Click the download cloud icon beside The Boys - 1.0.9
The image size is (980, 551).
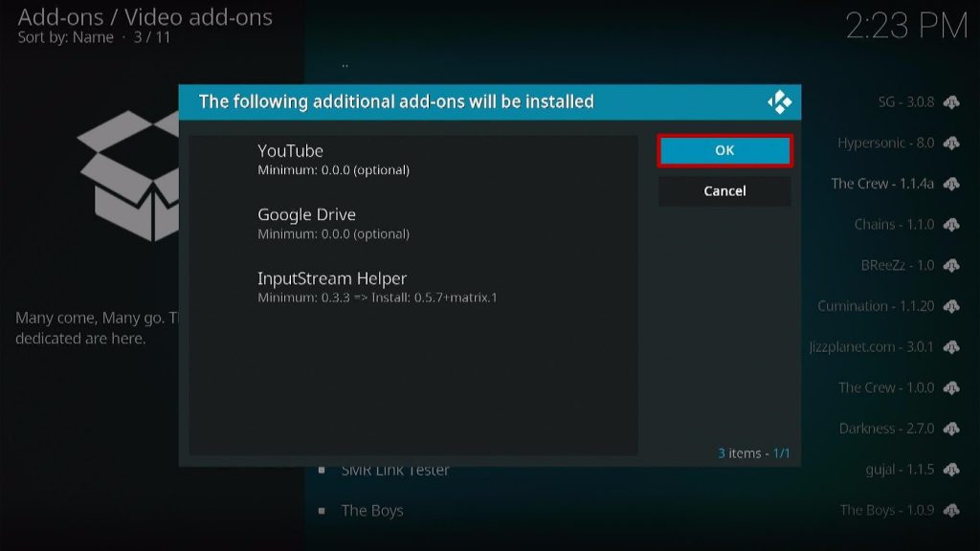(951, 511)
